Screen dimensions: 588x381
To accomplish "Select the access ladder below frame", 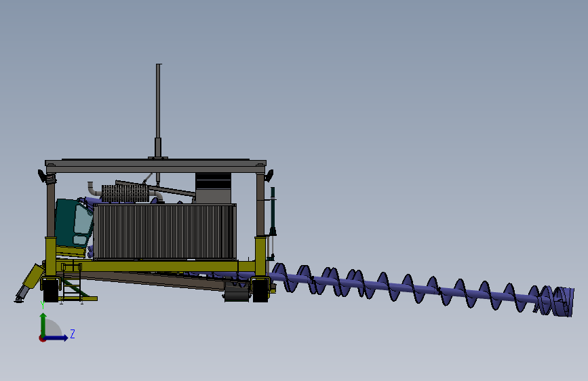I will click(x=72, y=283).
